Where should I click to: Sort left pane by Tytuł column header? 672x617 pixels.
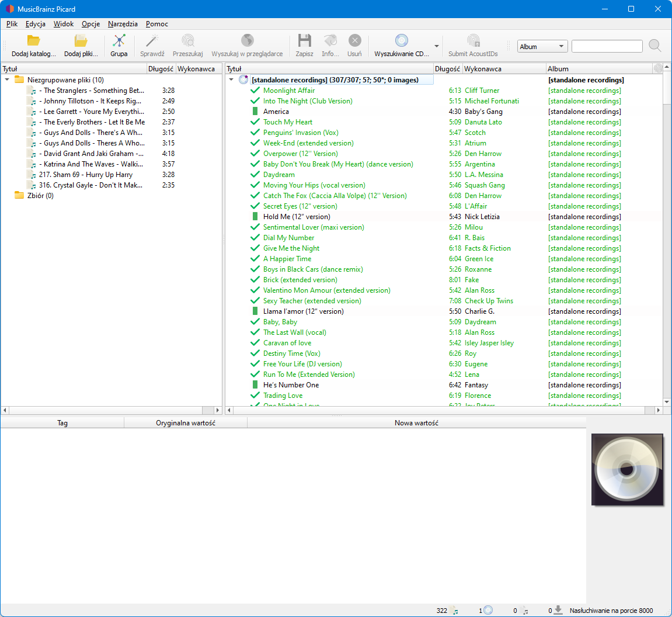coord(74,68)
